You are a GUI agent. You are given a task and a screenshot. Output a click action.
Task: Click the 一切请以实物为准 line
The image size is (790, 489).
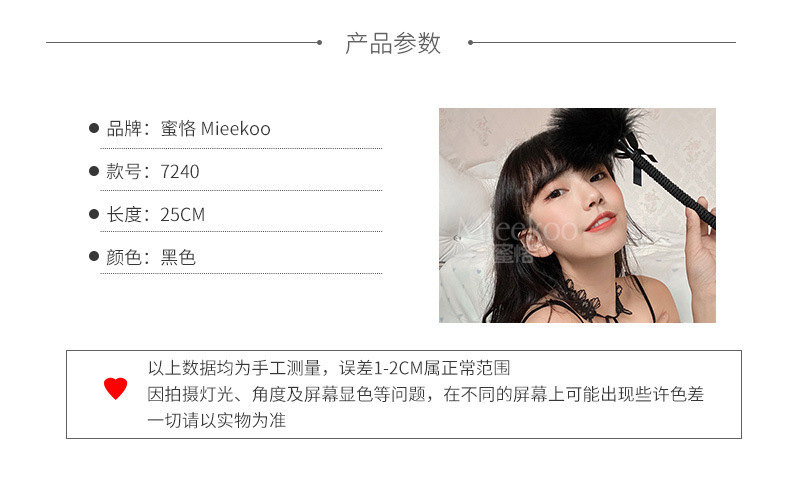(x=217, y=420)
